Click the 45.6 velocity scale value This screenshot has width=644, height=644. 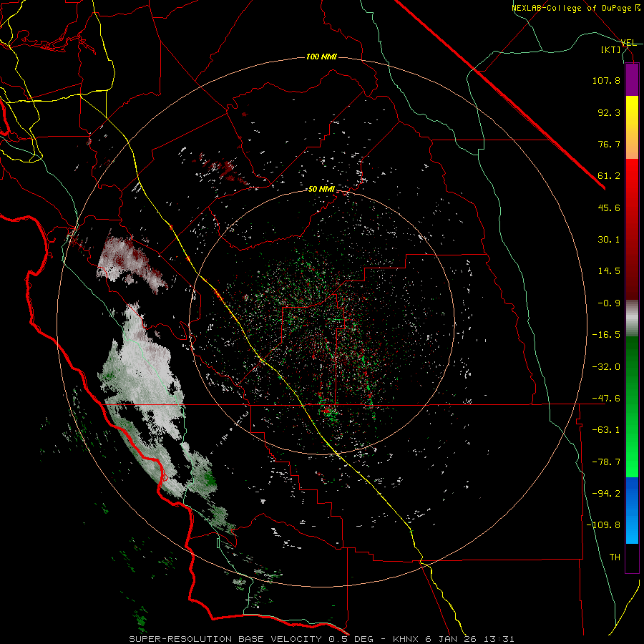point(609,208)
